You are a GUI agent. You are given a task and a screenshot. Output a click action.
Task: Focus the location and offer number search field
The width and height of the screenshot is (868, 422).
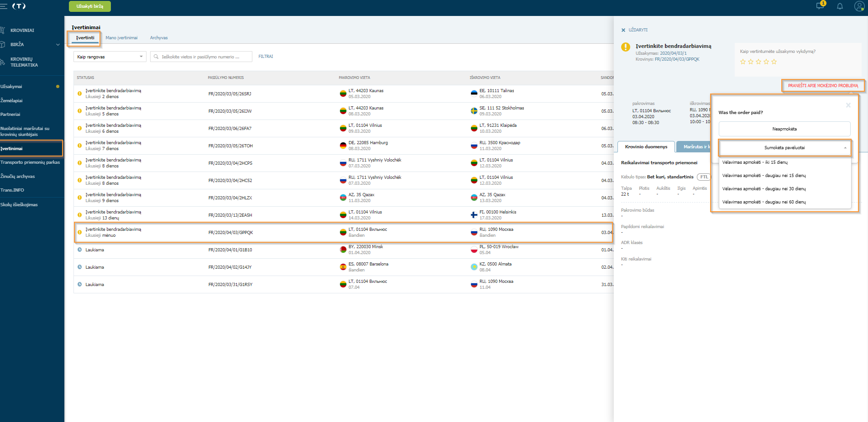(x=201, y=57)
